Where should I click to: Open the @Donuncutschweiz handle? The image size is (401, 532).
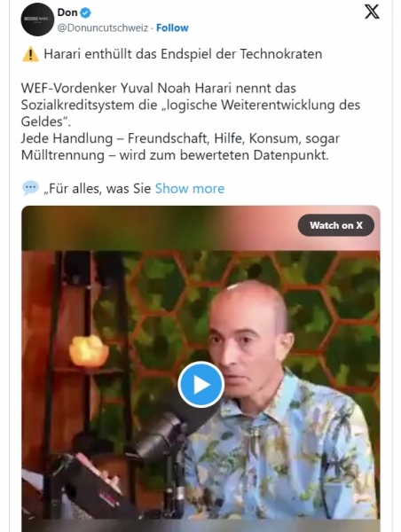click(103, 27)
